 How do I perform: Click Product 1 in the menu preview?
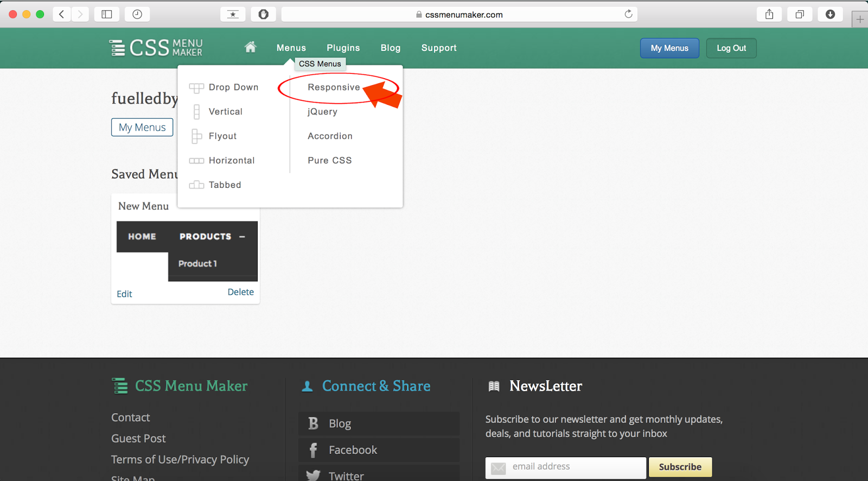click(197, 264)
